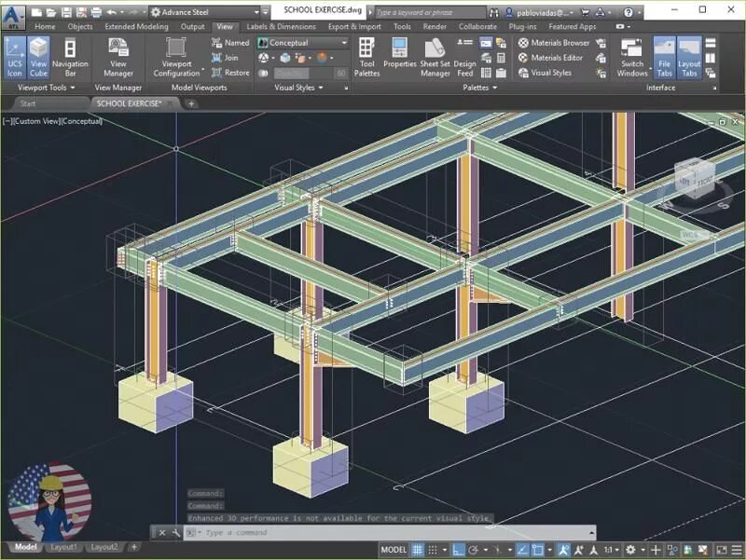Open the View Manager tool

pyautogui.click(x=118, y=58)
